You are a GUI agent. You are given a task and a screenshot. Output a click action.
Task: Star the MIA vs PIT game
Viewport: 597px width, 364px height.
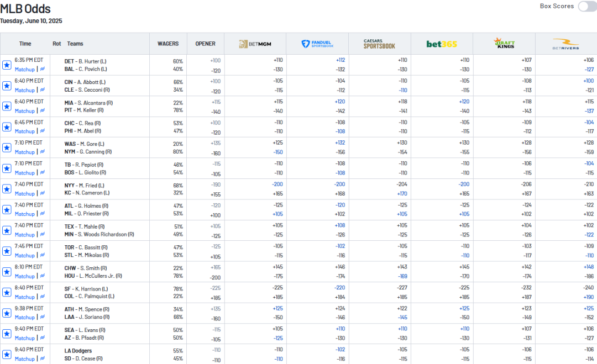(7, 106)
